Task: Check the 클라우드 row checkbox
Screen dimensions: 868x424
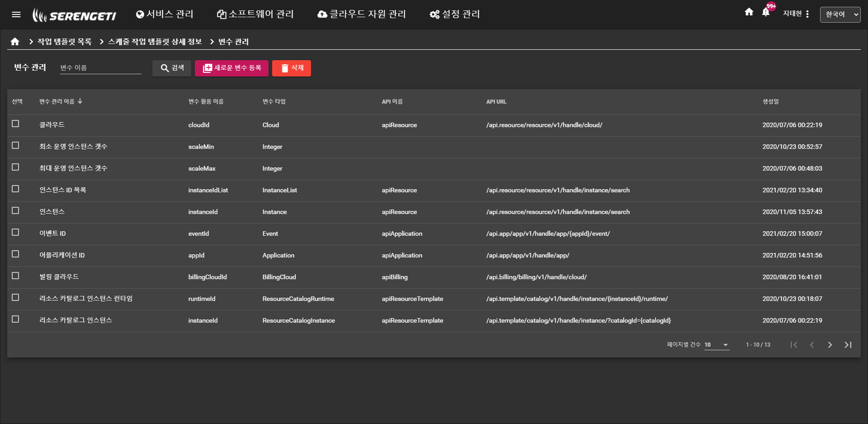Action: pos(15,124)
